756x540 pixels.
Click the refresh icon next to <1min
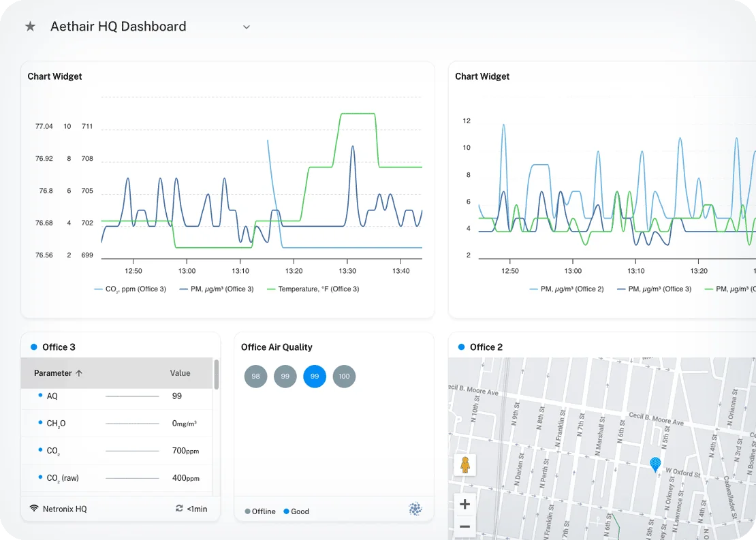[x=179, y=509]
